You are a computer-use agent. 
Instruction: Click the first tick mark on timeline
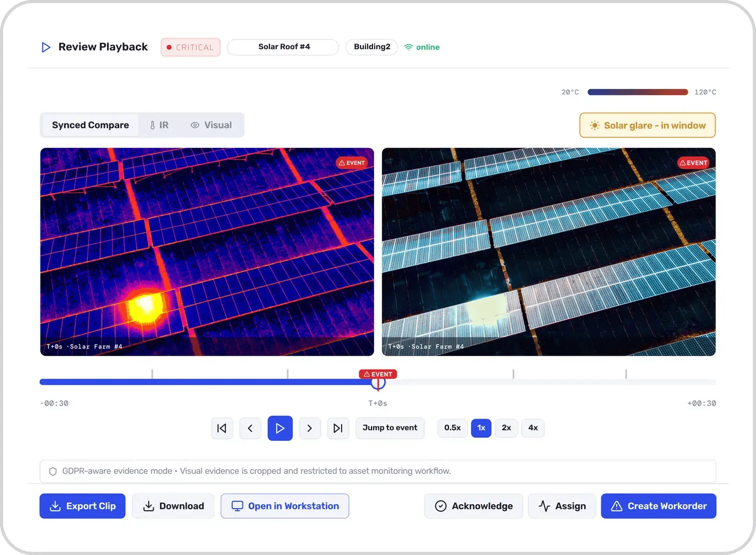click(x=152, y=374)
